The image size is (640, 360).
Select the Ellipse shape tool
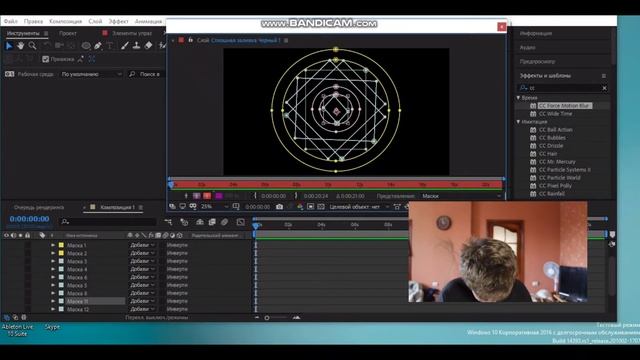(86, 46)
